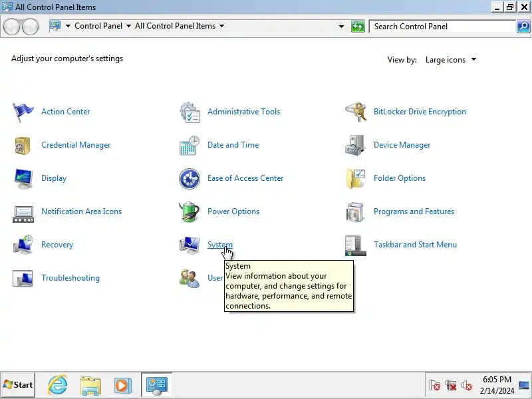Open the User Accounts people icon
The height and width of the screenshot is (399, 532).
(190, 278)
